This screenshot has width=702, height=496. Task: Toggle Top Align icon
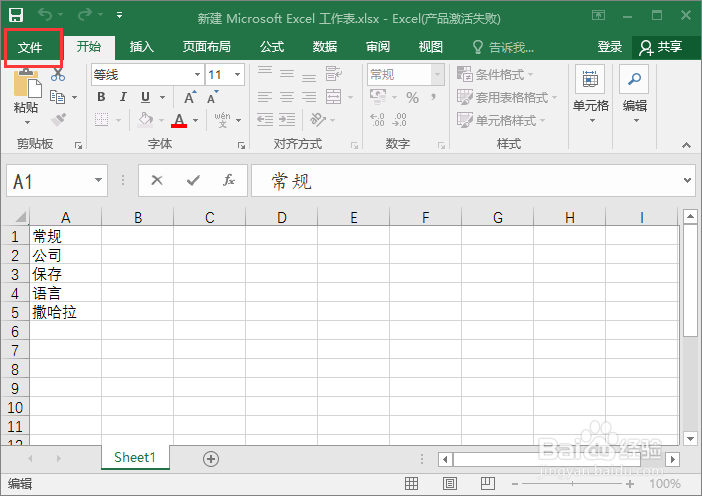[x=265, y=73]
